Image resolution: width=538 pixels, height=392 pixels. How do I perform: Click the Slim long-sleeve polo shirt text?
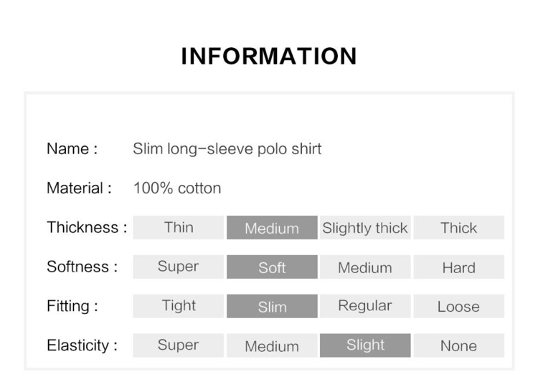(227, 149)
